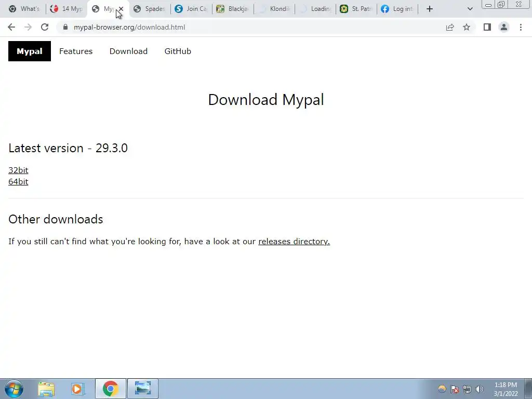Open the network status tray icon
This screenshot has width=532, height=399.
(x=467, y=389)
